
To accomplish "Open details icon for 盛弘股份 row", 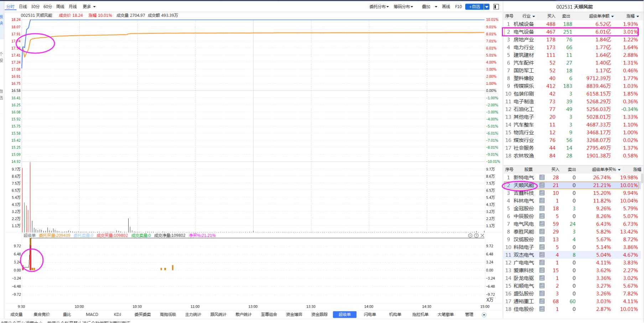I will (542, 293).
